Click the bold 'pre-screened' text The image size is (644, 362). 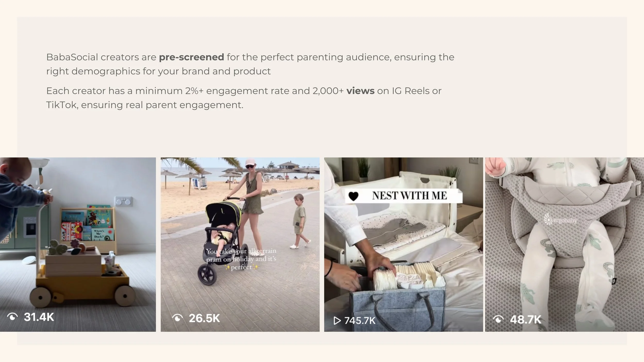(x=191, y=57)
